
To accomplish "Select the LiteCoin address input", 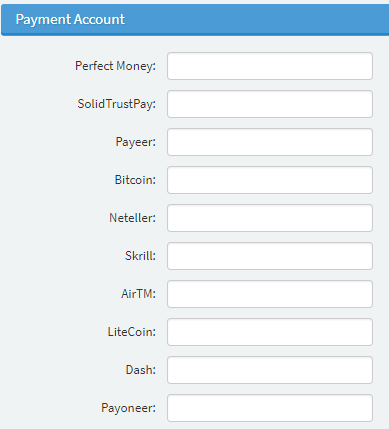I will (x=270, y=332).
